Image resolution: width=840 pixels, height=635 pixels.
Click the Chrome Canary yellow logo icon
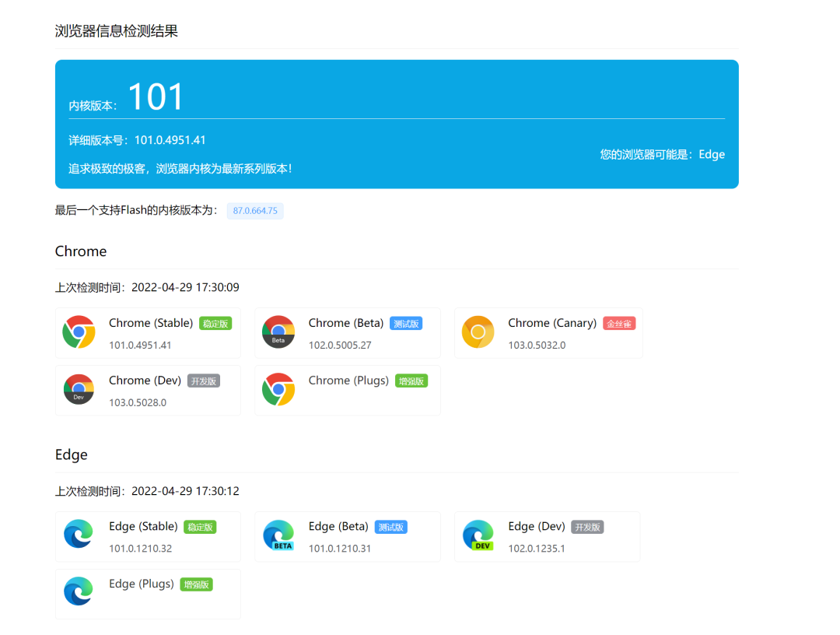click(478, 332)
